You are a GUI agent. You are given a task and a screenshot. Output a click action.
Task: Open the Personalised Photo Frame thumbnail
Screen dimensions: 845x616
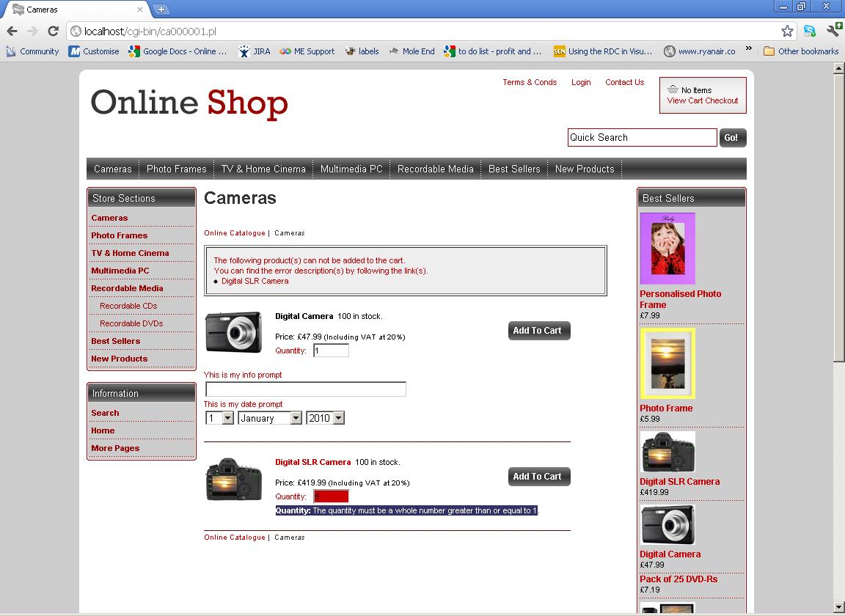coord(667,249)
